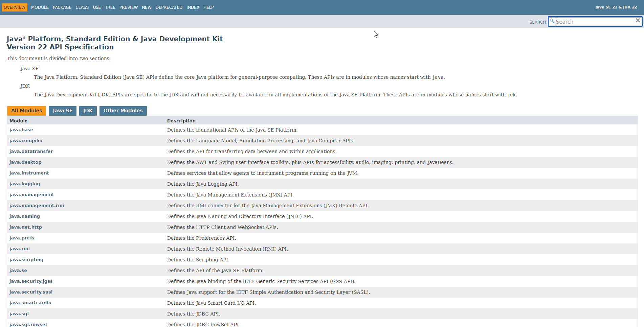Click the 'JDK' definition term
Screen dimensions: 644x327
pyautogui.click(x=25, y=86)
